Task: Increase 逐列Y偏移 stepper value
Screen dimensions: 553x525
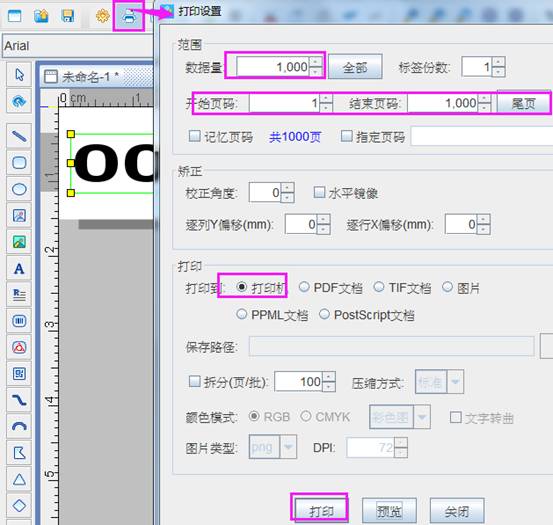Action: coord(323,219)
